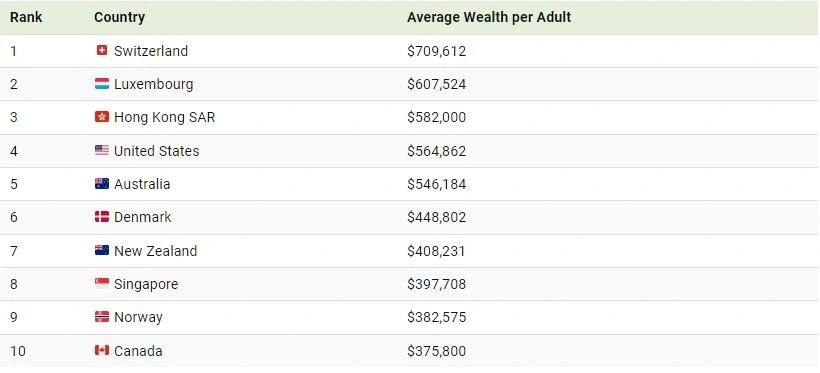
Task: Click the United States flag icon
Action: [x=102, y=151]
